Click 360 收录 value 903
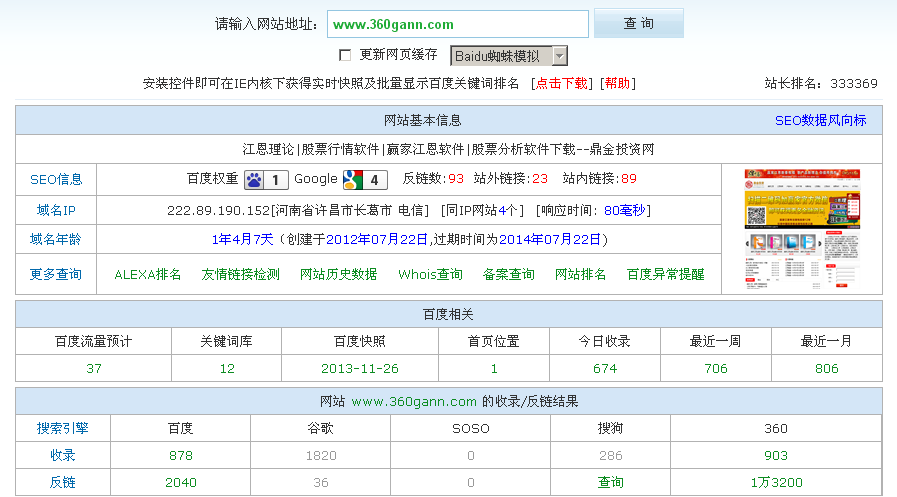The image size is (897, 497). tap(776, 456)
